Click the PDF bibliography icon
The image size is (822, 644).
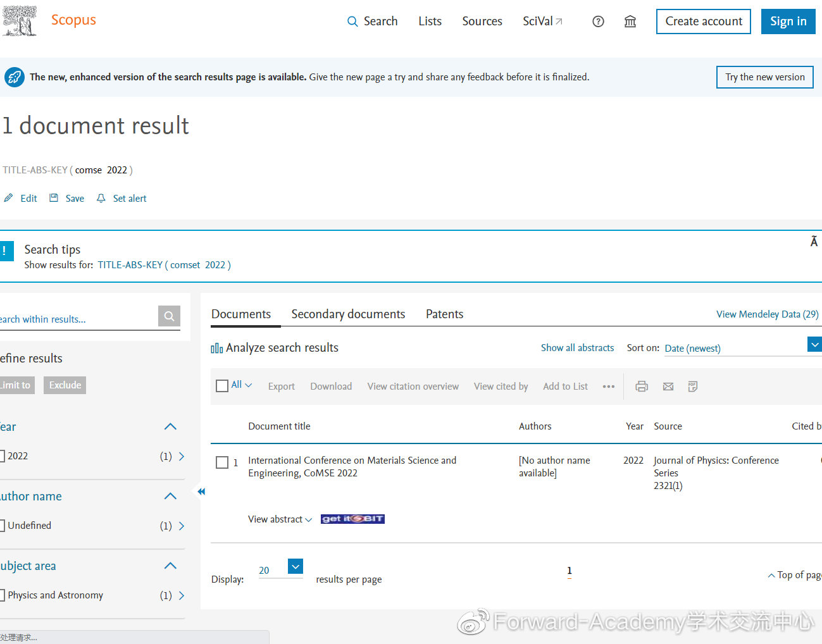coord(693,387)
